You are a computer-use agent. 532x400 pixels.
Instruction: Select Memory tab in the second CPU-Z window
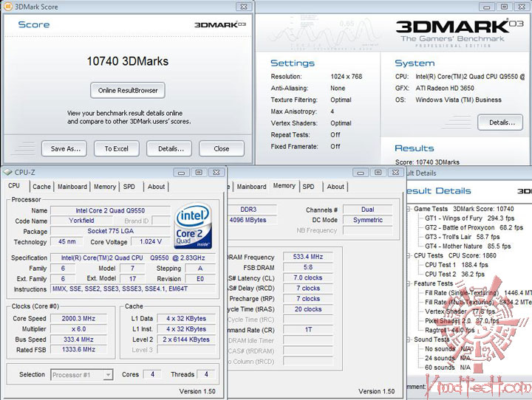284,186
